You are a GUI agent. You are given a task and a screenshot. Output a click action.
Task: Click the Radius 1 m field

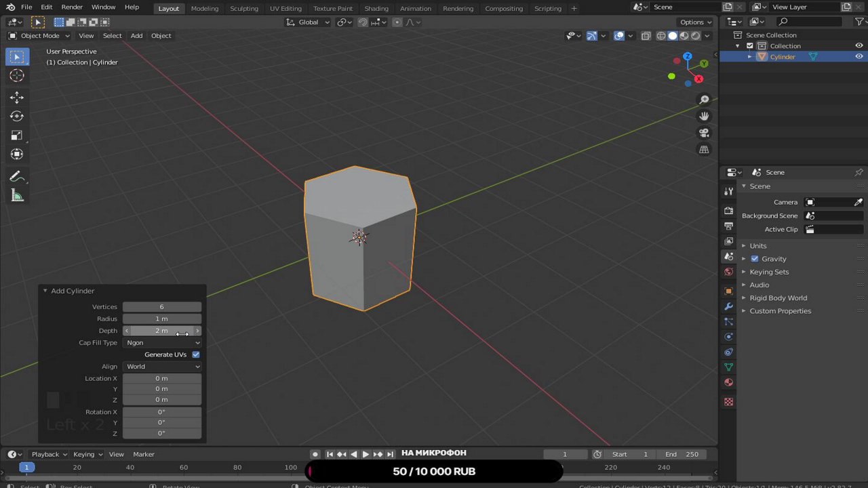[162, 319]
